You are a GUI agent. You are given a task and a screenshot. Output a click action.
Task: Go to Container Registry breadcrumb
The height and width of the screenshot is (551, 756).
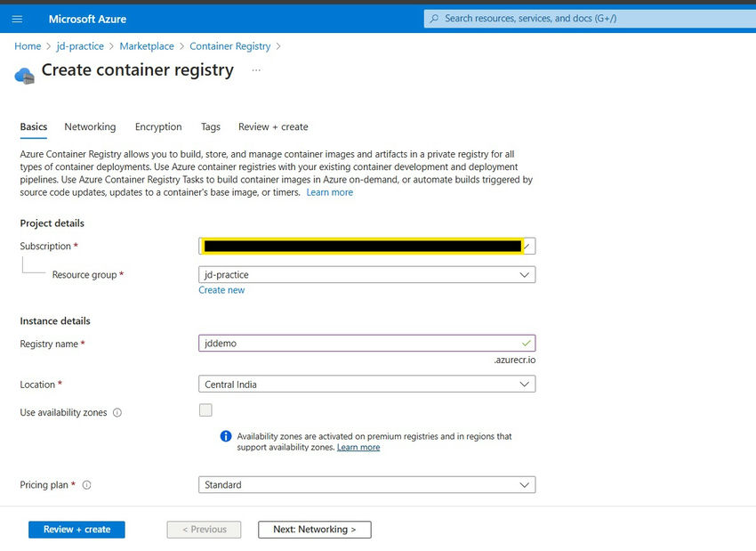[230, 46]
